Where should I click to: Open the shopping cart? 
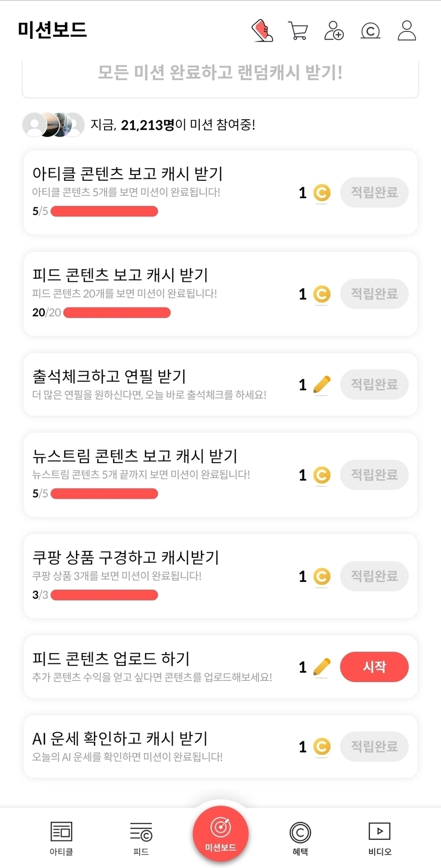pyautogui.click(x=298, y=31)
